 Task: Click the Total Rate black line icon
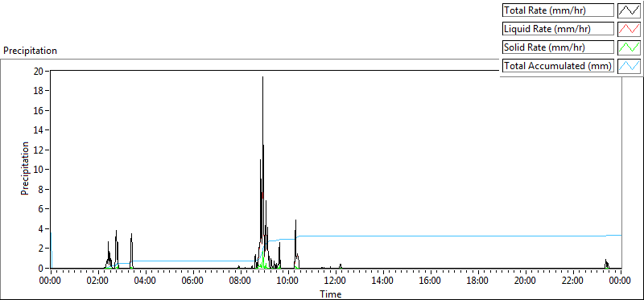629,10
